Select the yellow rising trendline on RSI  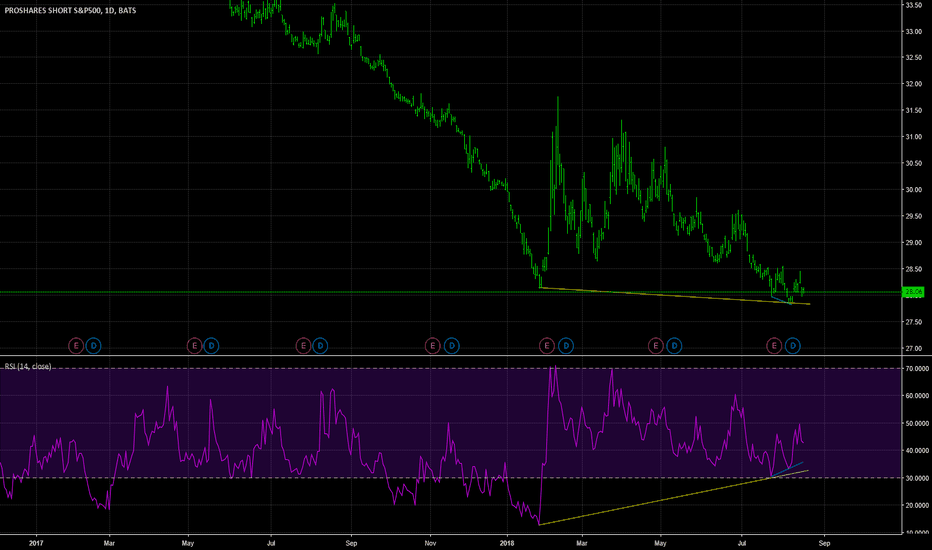tap(675, 497)
